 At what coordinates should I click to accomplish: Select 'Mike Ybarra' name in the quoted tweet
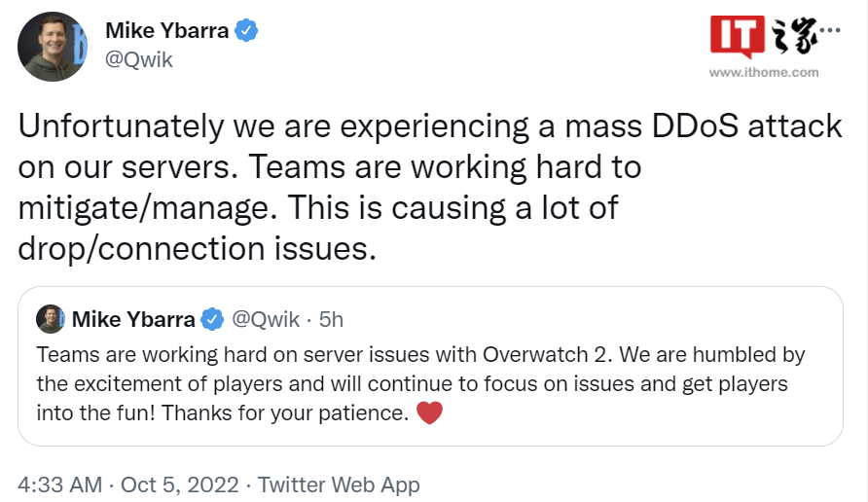tap(133, 319)
